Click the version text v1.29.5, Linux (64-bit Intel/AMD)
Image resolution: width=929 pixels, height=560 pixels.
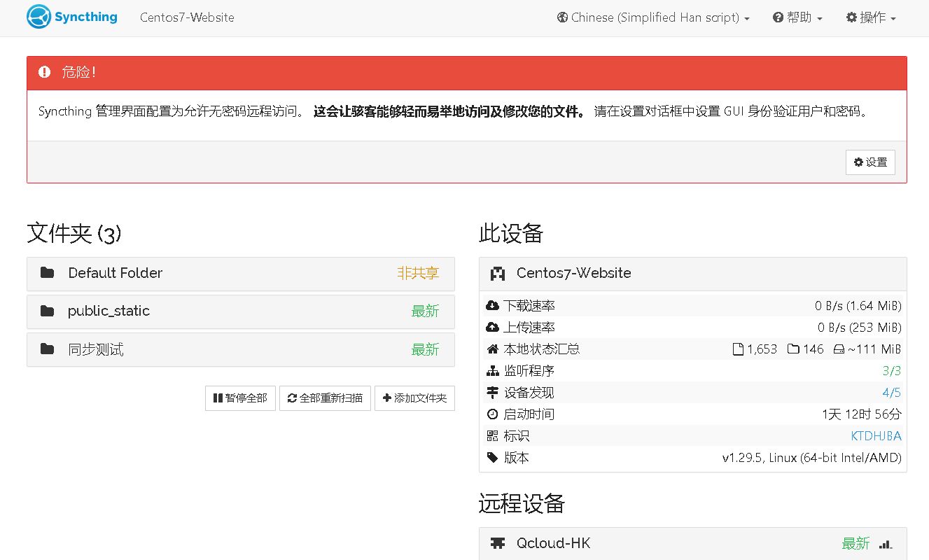[x=812, y=458]
